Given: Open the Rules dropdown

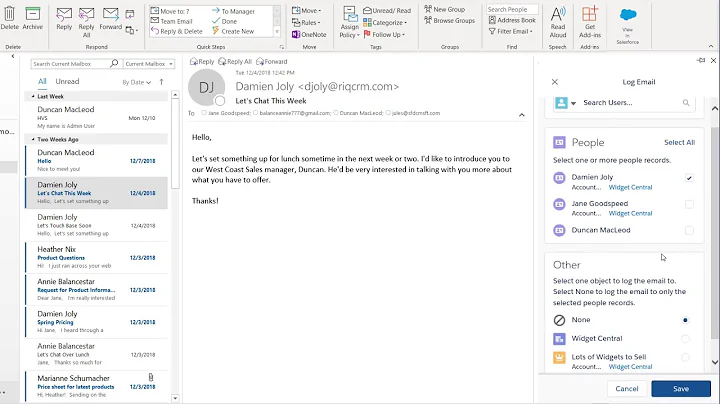Looking at the screenshot, I should tap(306, 22).
